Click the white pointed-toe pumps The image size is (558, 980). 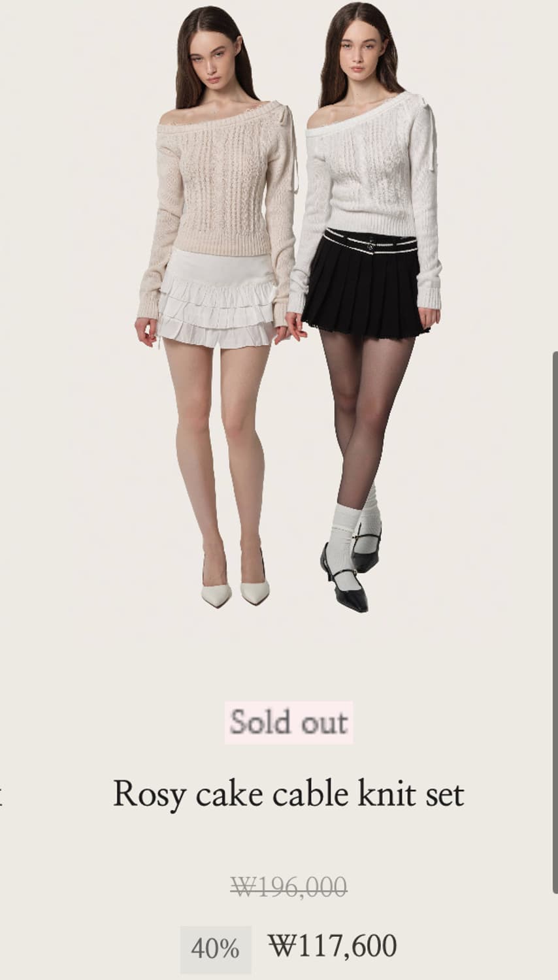[x=235, y=587]
